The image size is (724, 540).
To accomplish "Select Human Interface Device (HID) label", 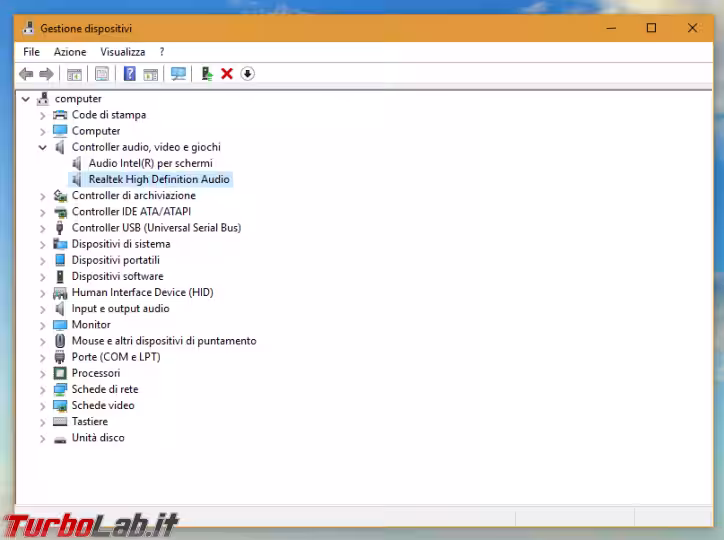I will click(142, 292).
